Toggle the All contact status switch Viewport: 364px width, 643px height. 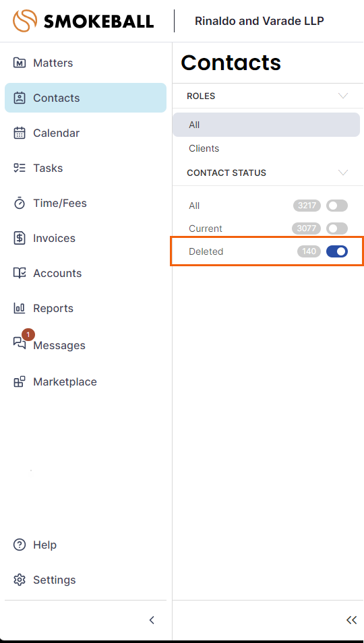click(337, 206)
